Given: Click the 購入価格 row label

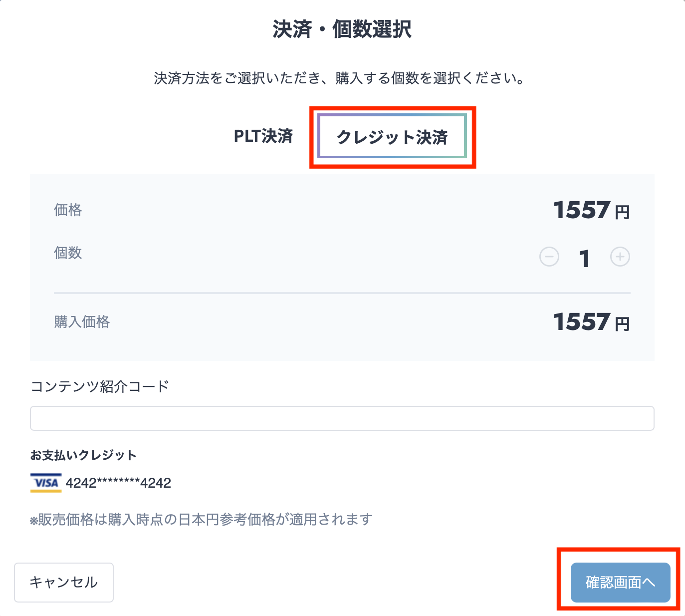Looking at the screenshot, I should tap(82, 322).
